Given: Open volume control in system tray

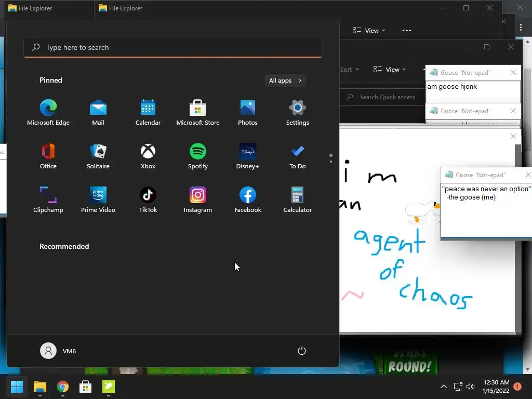Looking at the screenshot, I should [x=470, y=387].
